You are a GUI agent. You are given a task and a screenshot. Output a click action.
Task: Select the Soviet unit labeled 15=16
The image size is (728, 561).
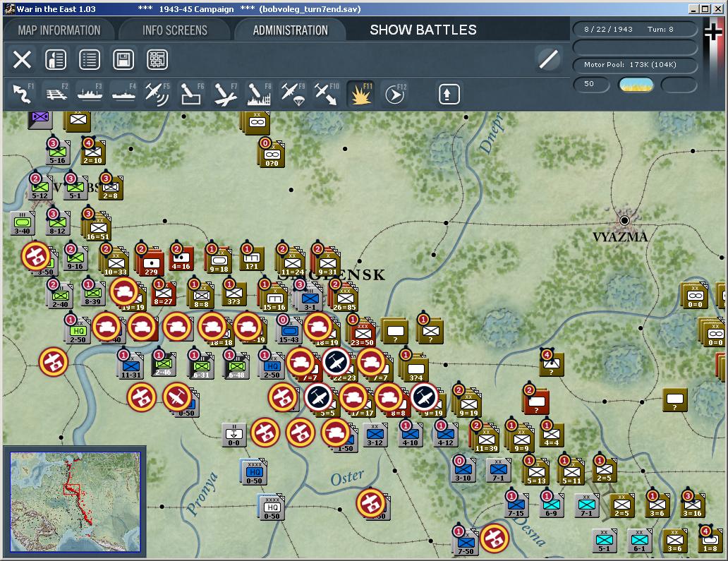coord(274,299)
